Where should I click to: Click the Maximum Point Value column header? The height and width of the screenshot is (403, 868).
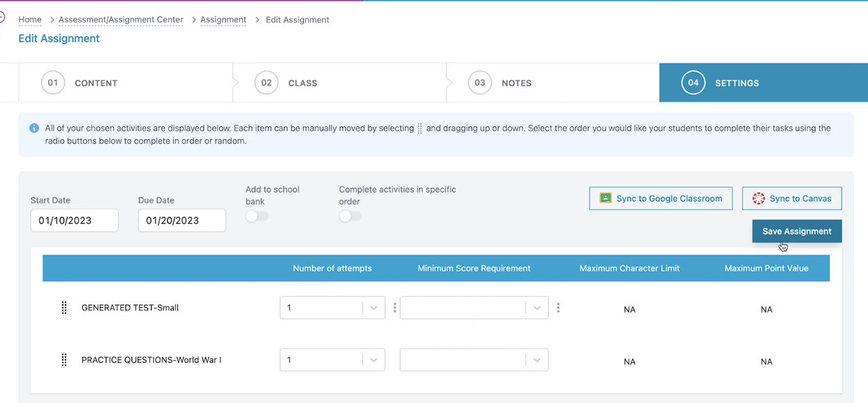pos(766,268)
